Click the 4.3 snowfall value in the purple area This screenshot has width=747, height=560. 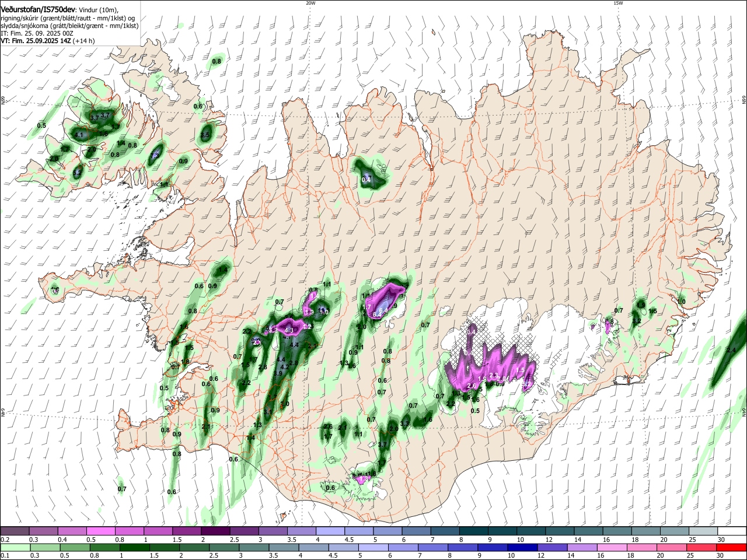point(288,330)
